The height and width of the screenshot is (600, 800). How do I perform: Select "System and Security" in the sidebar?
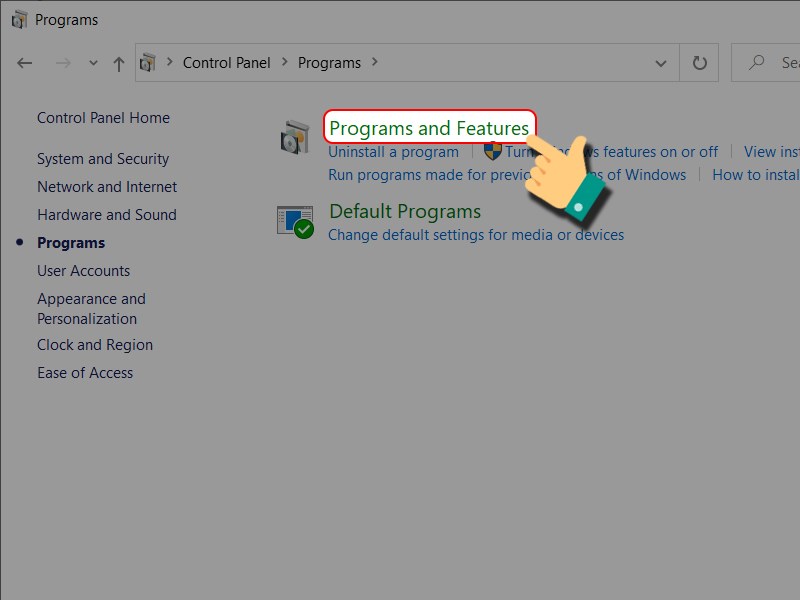pyautogui.click(x=103, y=159)
